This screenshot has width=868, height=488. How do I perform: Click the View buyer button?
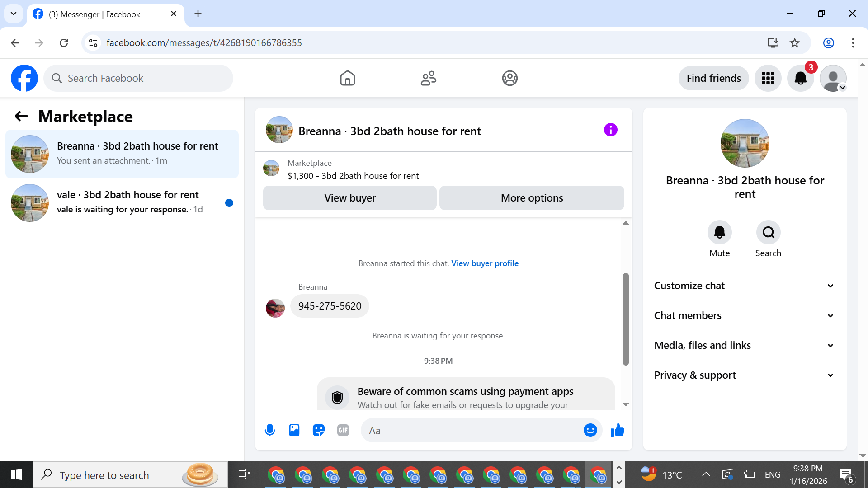tap(349, 198)
